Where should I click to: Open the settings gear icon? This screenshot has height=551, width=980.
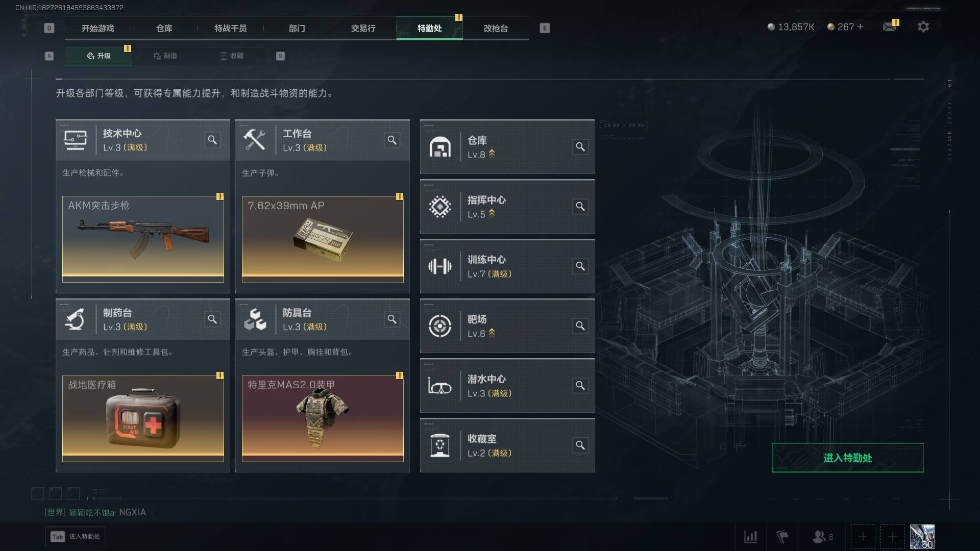[x=923, y=27]
